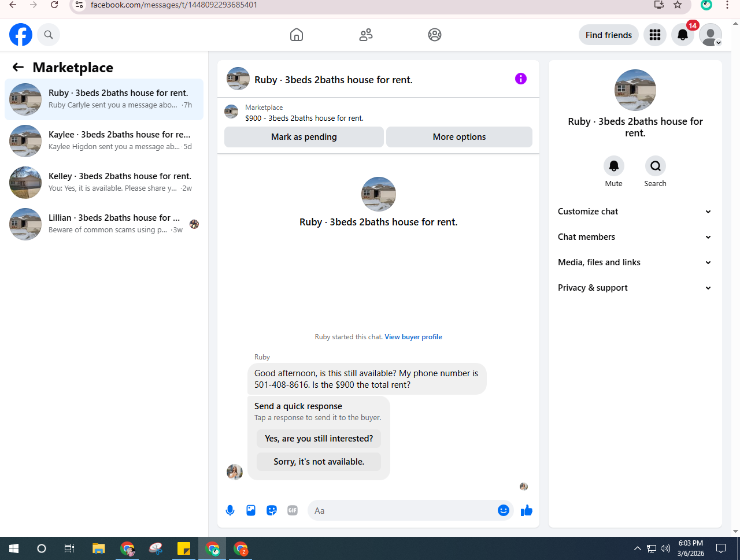Open Ruby's 3beds 2baths conversation in the list
This screenshot has width=740, height=560.
[x=104, y=99]
